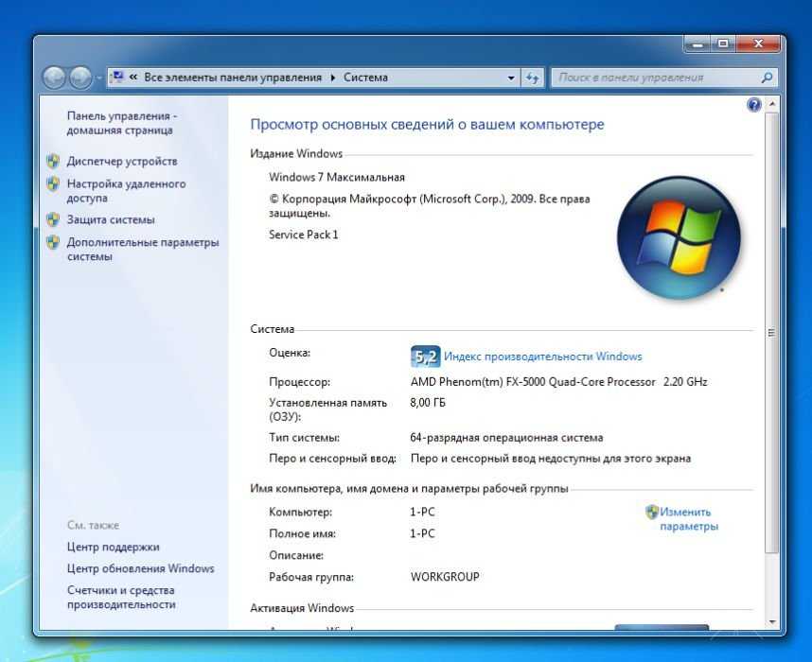This screenshot has width=812, height=662.
Task: Click the shield icon next to 'Настройка удаленного доступа'
Action: coord(53,183)
